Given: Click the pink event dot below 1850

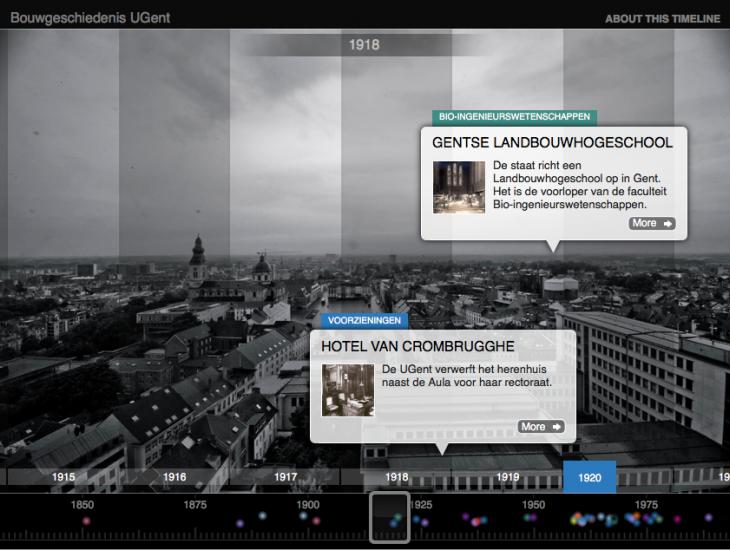Looking at the screenshot, I should pos(86,521).
